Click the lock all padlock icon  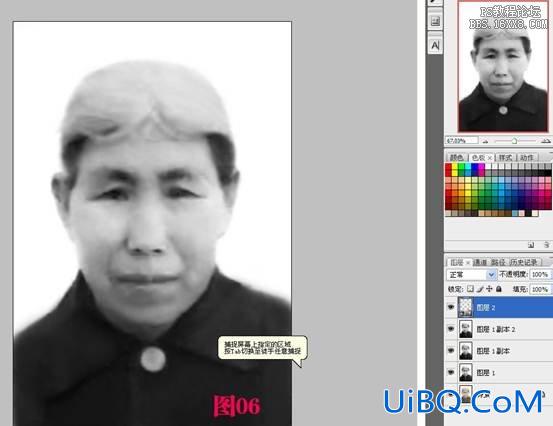(499, 289)
